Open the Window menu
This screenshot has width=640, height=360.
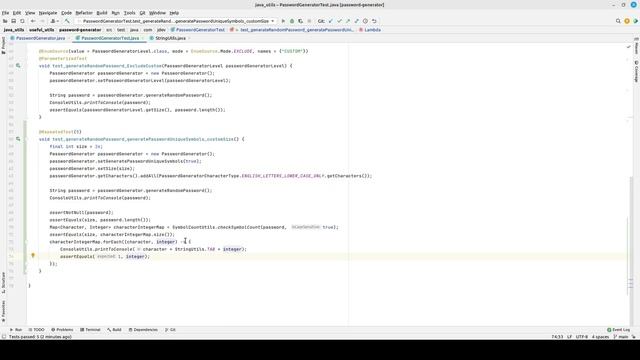[157, 13]
